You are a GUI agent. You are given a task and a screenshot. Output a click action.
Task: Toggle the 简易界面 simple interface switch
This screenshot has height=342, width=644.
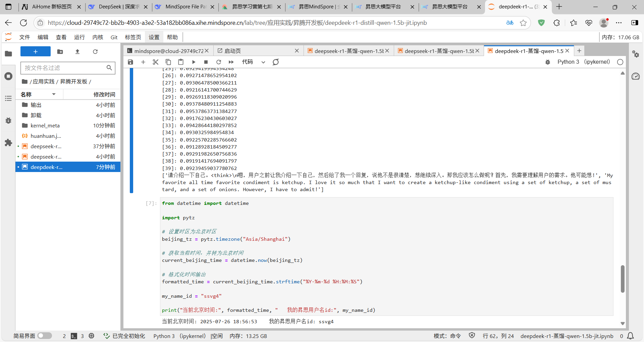[44, 336]
